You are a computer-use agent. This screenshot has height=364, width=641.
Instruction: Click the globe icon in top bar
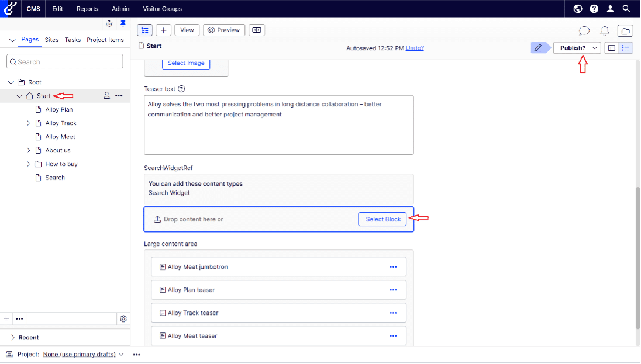tap(578, 9)
